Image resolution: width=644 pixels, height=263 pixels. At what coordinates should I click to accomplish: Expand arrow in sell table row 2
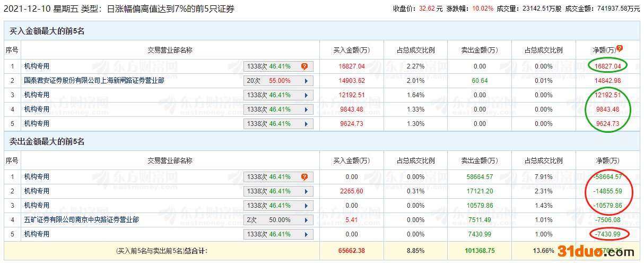(306, 191)
